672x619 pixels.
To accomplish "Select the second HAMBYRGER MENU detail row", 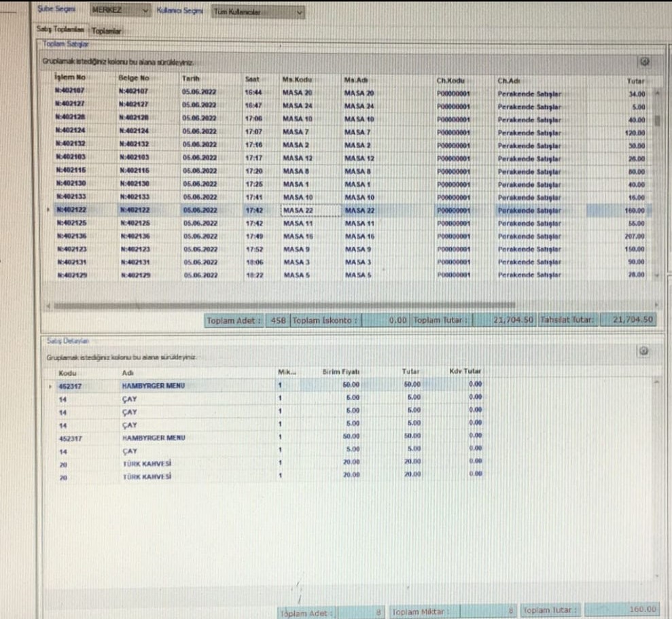I will (269, 438).
